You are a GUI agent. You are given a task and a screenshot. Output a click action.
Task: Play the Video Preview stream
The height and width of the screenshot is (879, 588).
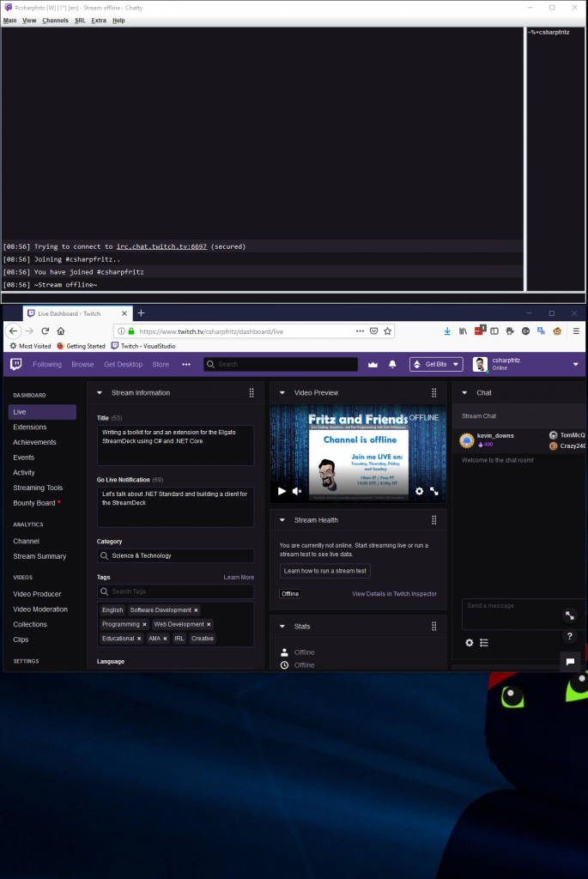[x=282, y=491]
